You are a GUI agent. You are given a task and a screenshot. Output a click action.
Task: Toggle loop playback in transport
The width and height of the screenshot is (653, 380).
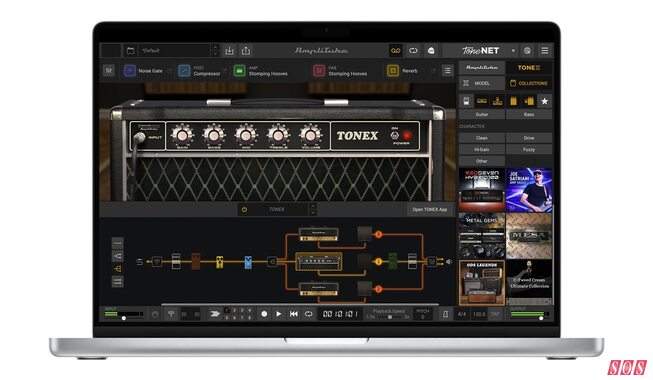point(308,314)
